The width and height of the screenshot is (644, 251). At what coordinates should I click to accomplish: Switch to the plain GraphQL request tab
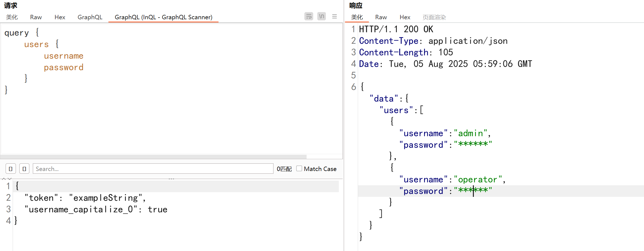tap(90, 17)
